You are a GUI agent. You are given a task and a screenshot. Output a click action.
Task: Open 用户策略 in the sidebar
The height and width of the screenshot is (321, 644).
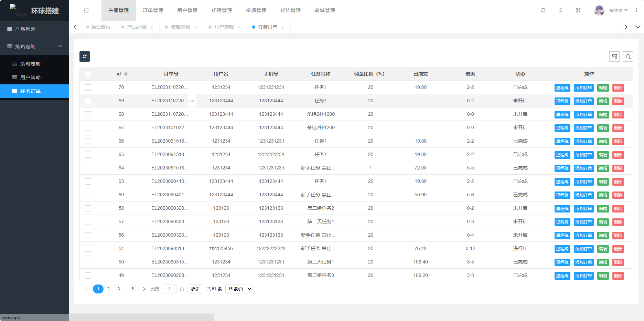coord(34,77)
